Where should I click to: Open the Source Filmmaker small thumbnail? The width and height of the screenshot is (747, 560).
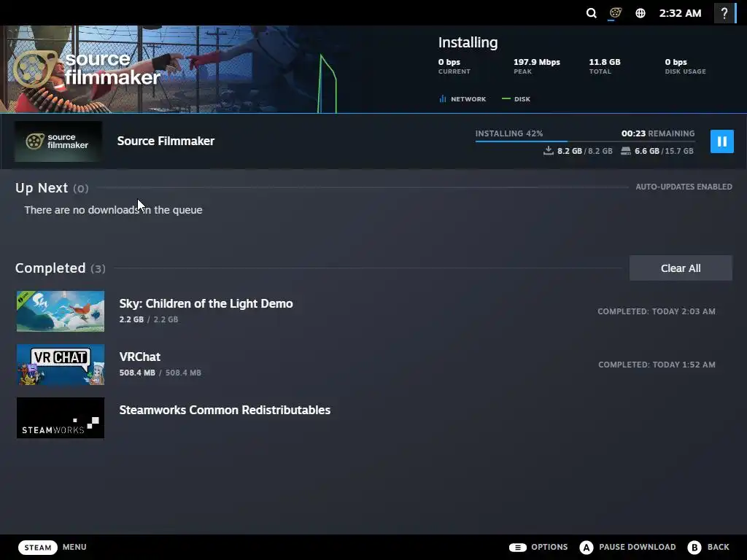58,141
